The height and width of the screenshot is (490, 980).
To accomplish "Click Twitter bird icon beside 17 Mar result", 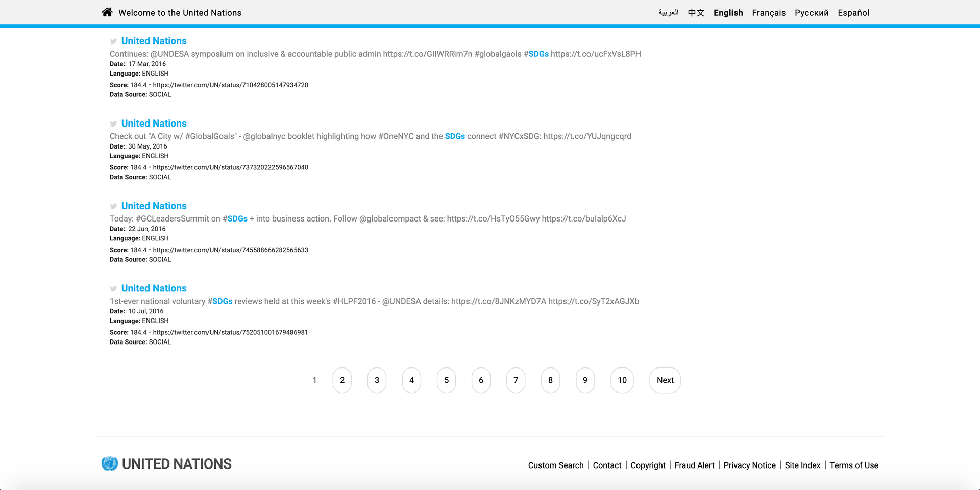I will point(113,41).
